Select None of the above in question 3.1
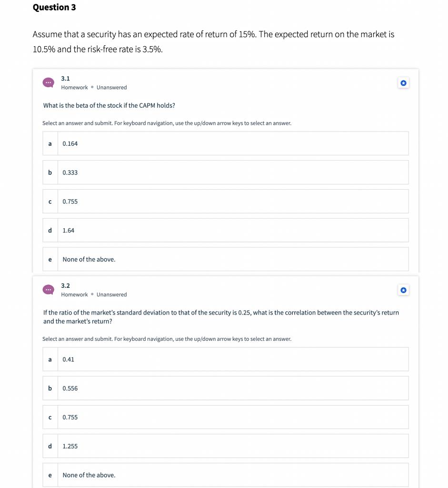 (225, 259)
